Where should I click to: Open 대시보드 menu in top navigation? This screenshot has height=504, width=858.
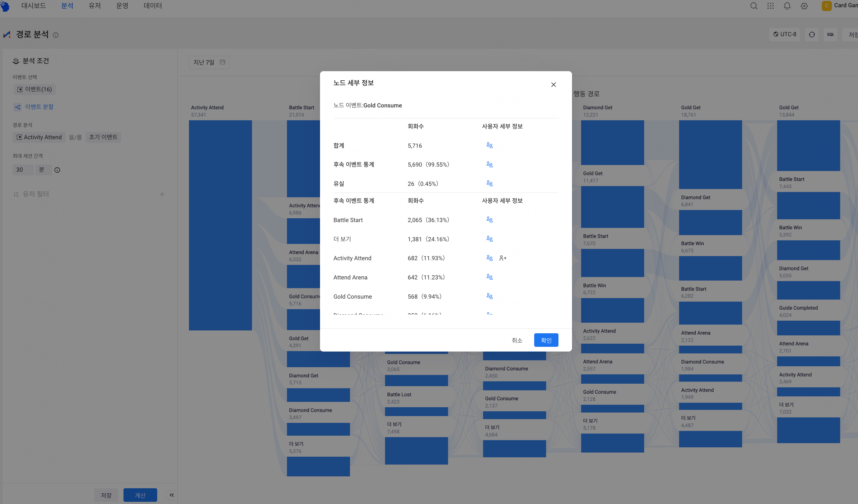coord(33,6)
